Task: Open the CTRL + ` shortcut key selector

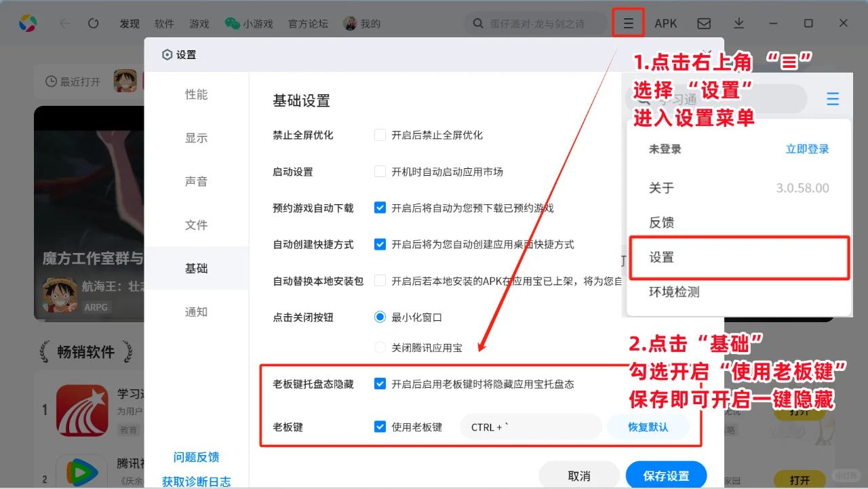Action: (x=531, y=427)
